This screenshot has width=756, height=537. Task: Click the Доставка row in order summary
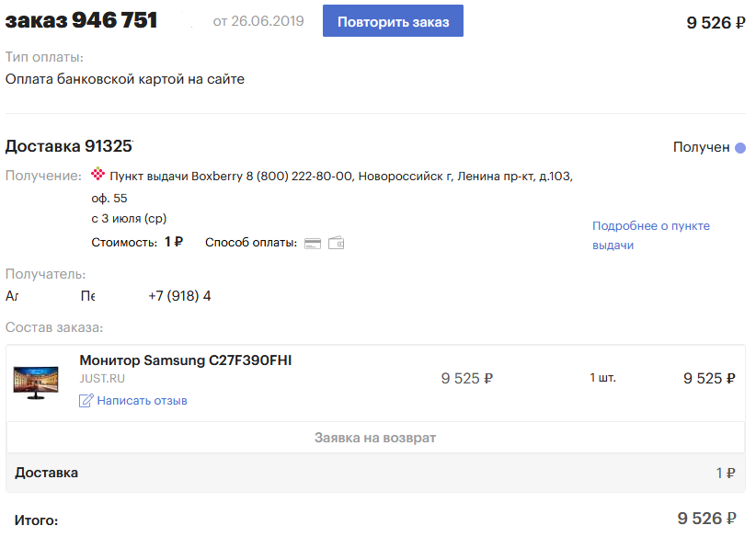tap(375, 473)
